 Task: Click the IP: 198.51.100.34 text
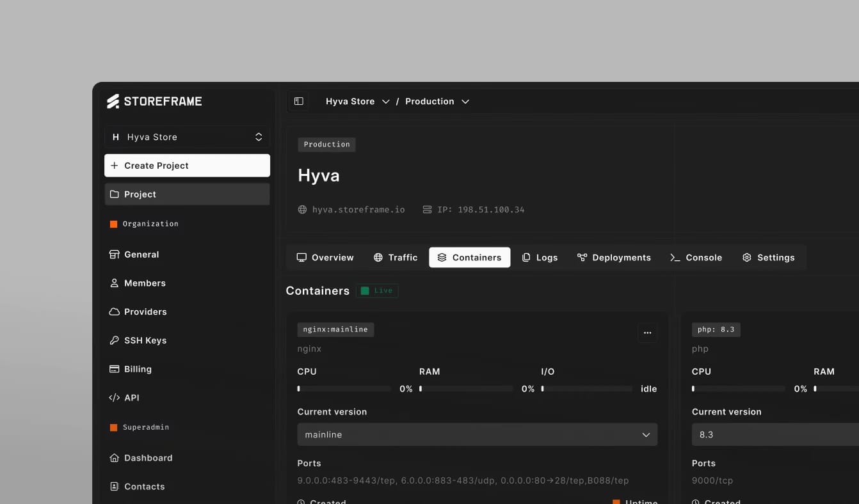click(x=481, y=209)
